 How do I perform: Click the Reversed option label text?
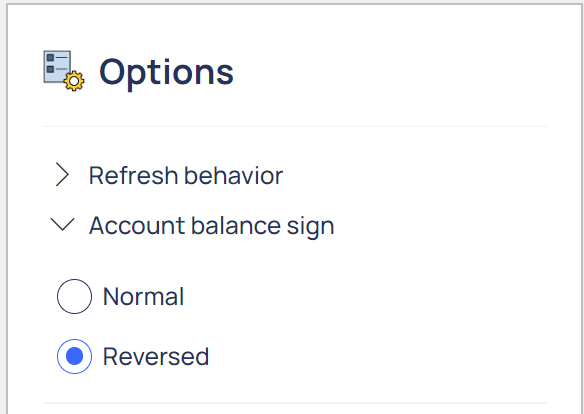pyautogui.click(x=156, y=357)
